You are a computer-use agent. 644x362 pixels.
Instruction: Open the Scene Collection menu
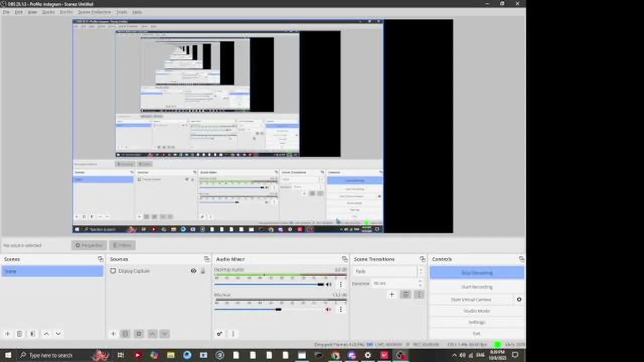(x=94, y=12)
